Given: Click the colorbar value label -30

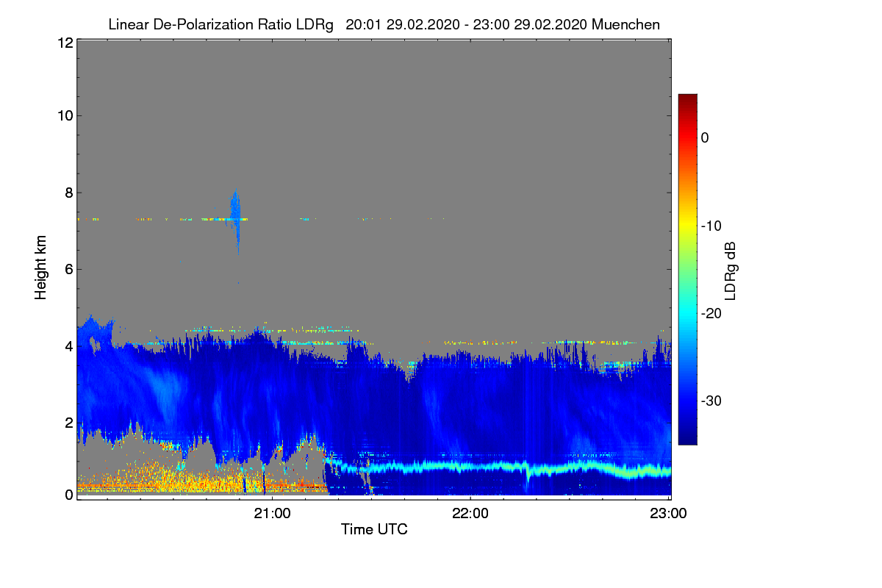Looking at the screenshot, I should pyautogui.click(x=711, y=401).
